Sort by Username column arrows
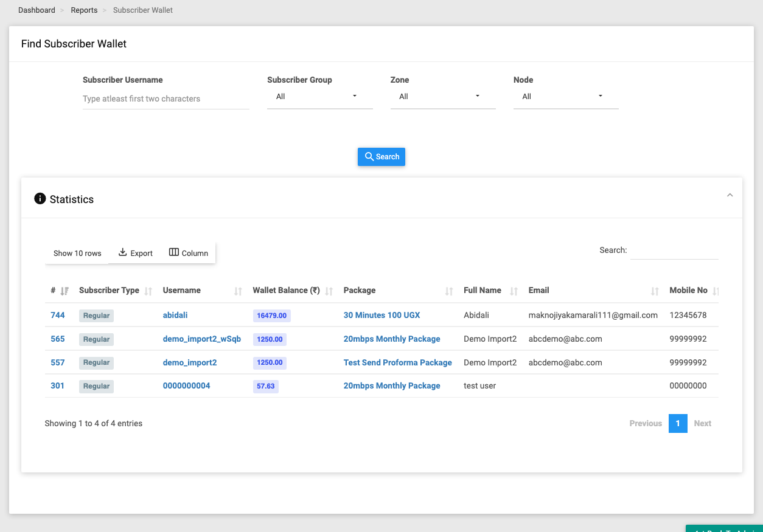Image resolution: width=763 pixels, height=532 pixels. click(238, 291)
